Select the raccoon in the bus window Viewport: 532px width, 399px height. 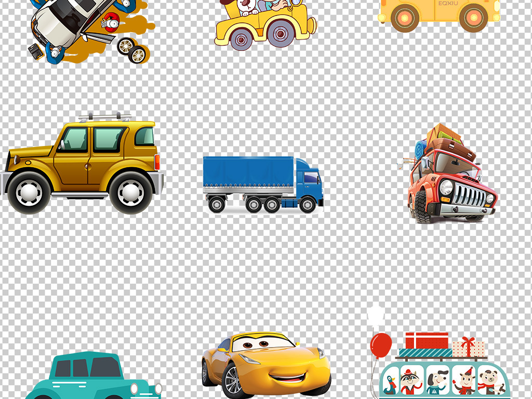point(410,381)
